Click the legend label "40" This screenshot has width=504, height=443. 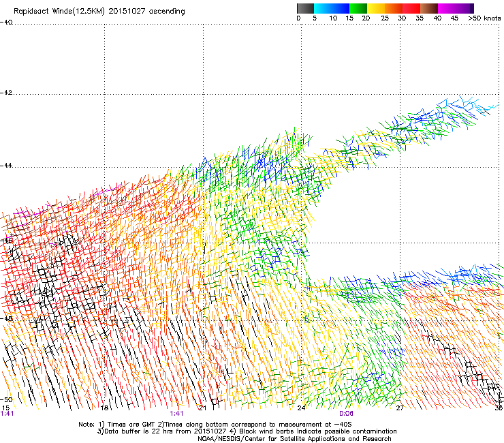[437, 18]
